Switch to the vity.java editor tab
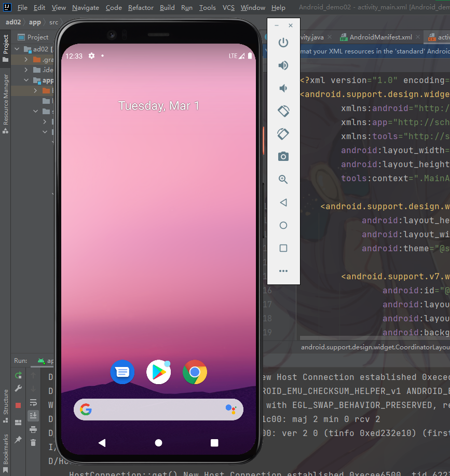 pyautogui.click(x=311, y=37)
